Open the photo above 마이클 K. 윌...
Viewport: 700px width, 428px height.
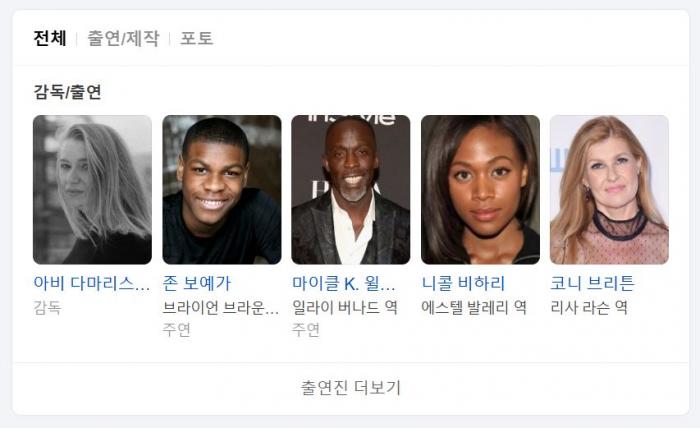coord(351,190)
